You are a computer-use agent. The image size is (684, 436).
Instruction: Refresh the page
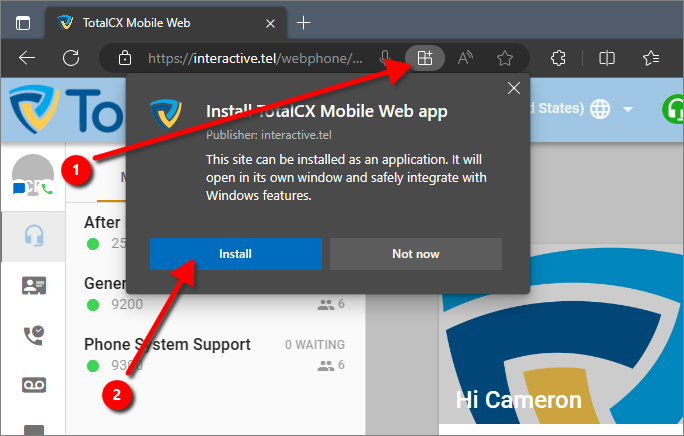pos(71,58)
